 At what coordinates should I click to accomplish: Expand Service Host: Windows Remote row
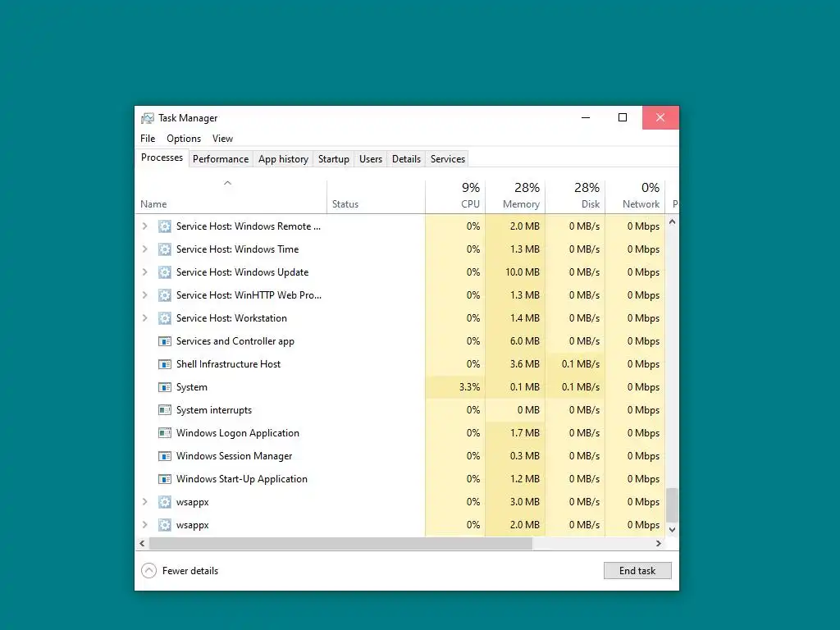point(144,226)
